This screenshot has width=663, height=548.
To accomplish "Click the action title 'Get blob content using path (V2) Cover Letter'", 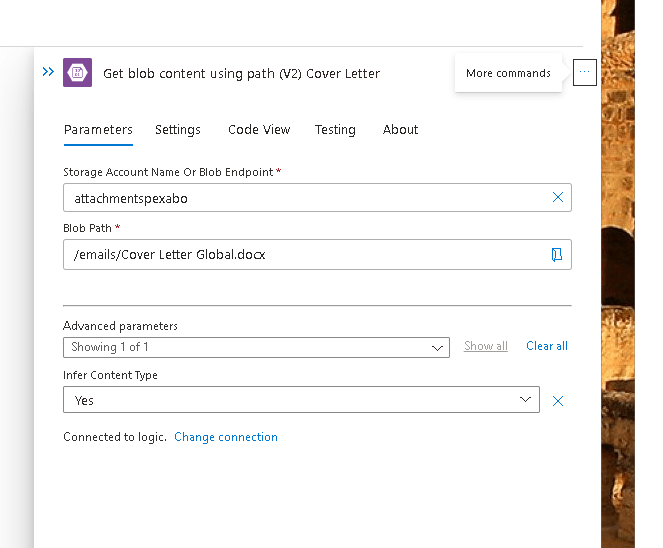I will pyautogui.click(x=241, y=74).
